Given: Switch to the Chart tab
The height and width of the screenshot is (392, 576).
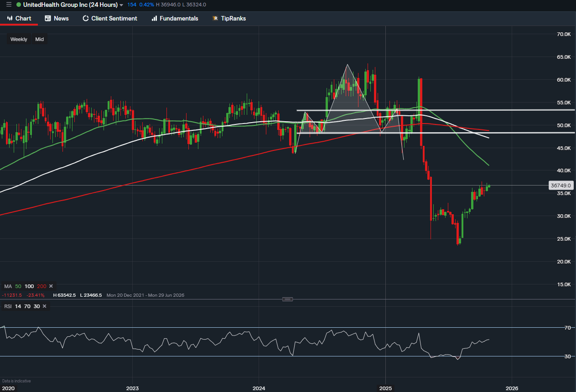Looking at the screenshot, I should click(19, 18).
